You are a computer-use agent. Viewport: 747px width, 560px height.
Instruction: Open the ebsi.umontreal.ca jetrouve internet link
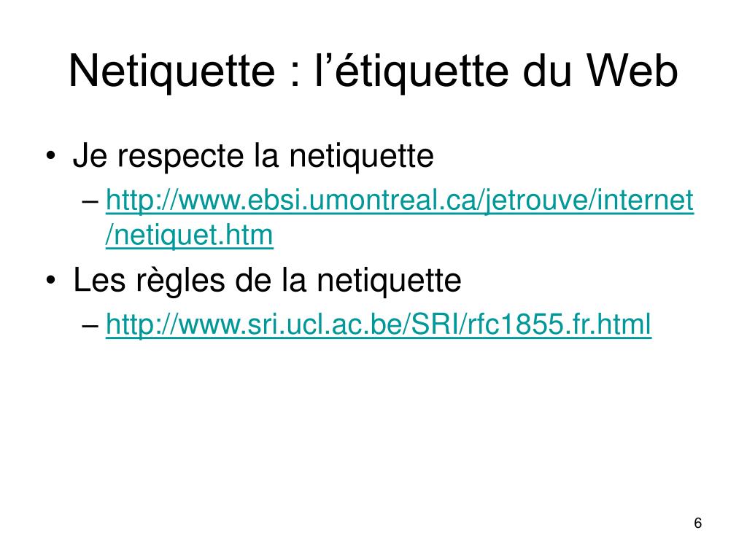coord(399,201)
